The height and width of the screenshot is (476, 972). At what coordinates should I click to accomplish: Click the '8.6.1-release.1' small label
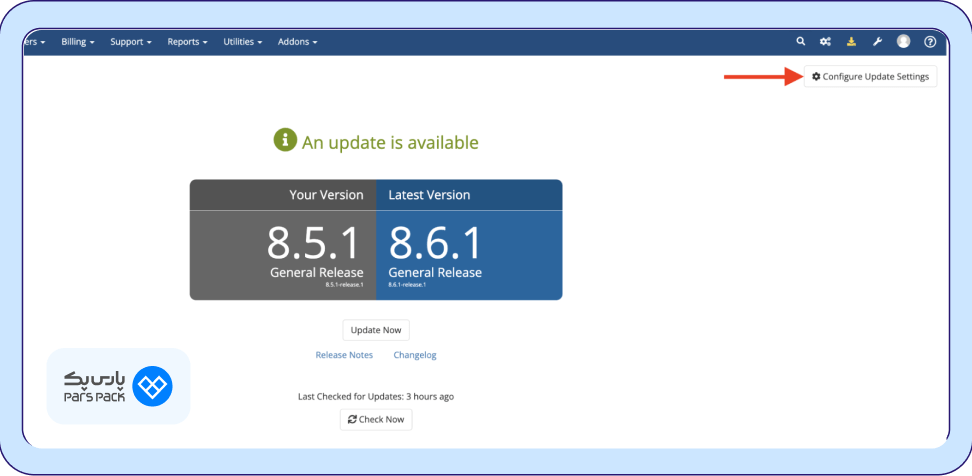[407, 284]
